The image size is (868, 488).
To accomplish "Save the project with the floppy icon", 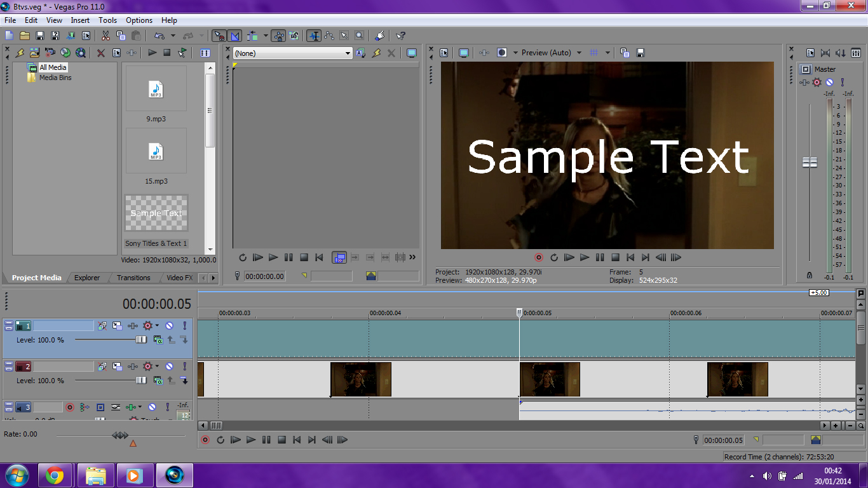I will 40,36.
